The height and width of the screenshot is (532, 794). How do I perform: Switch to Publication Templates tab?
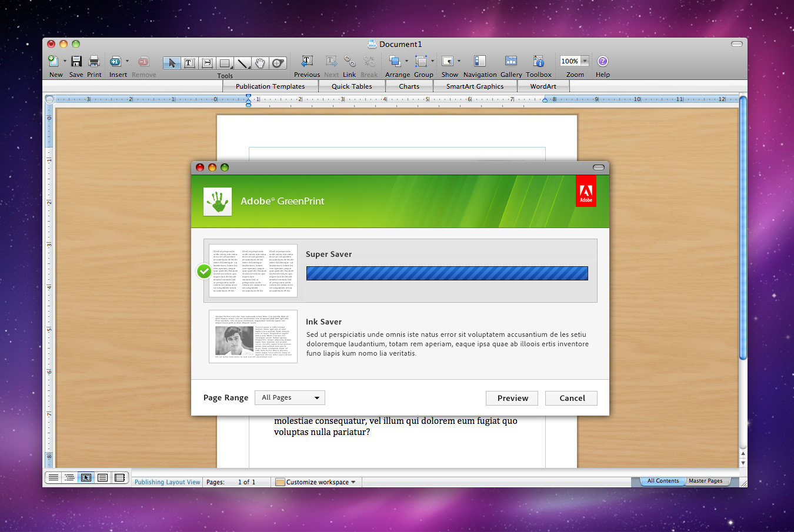pyautogui.click(x=270, y=86)
